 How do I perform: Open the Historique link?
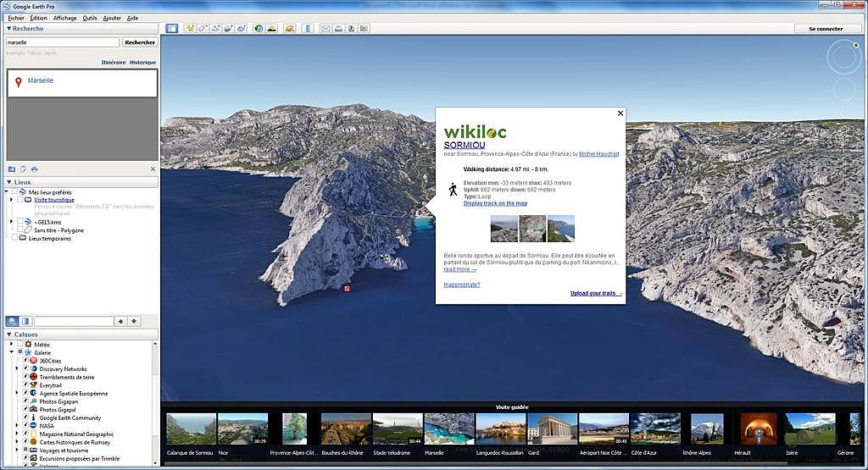tap(142, 63)
